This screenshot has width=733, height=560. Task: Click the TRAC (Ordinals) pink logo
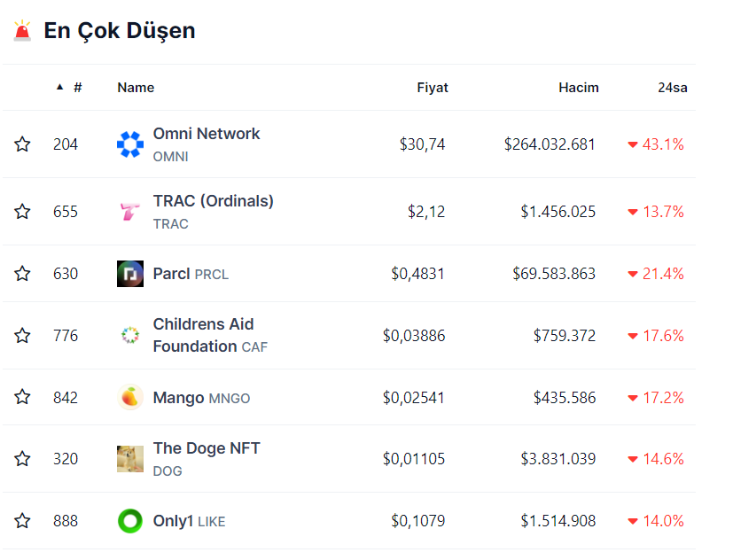(x=130, y=212)
